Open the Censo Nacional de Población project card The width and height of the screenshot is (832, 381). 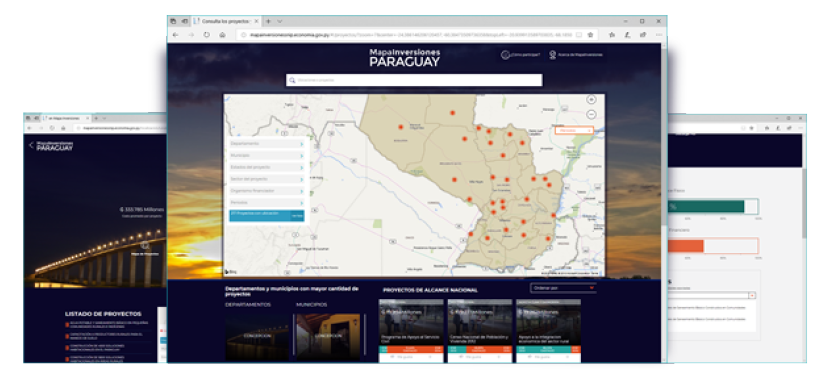tap(480, 331)
